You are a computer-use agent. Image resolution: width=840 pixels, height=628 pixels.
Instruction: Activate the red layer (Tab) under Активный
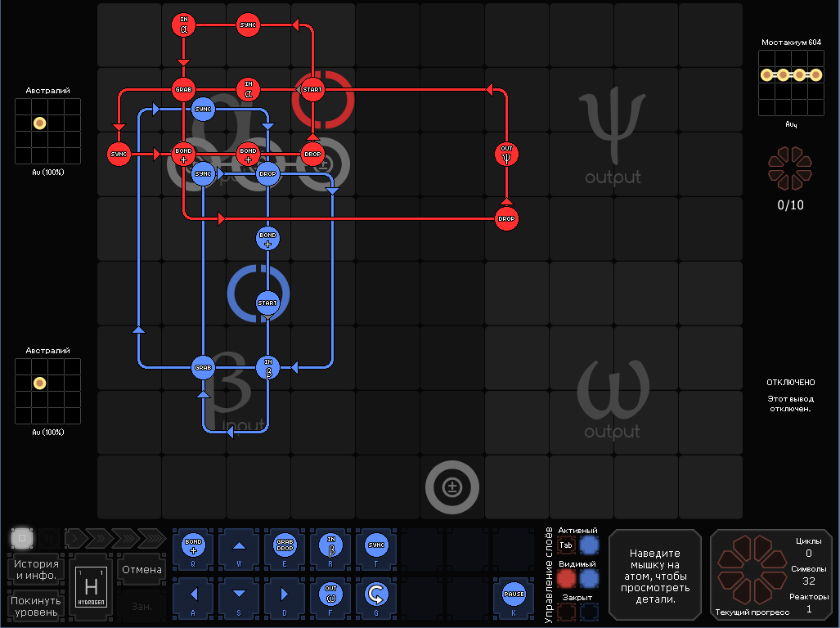coord(566,545)
